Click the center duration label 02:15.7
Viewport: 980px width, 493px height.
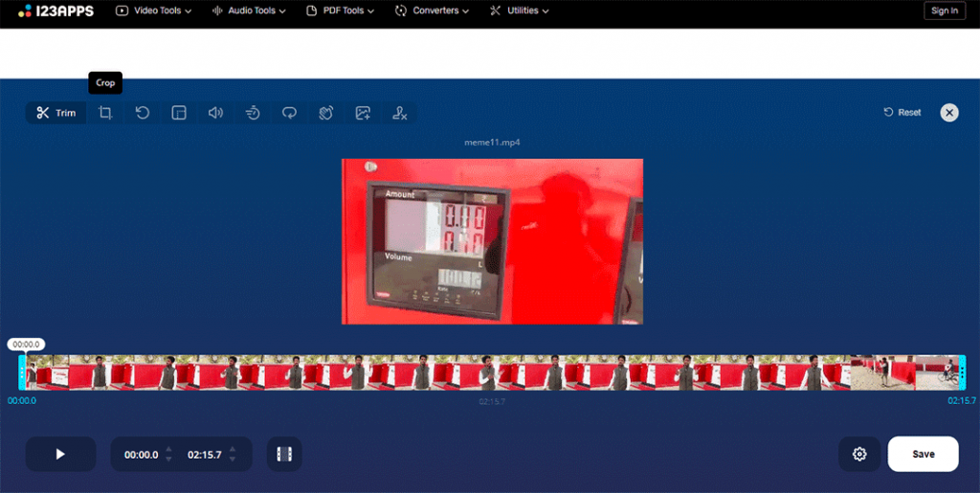[x=493, y=401]
